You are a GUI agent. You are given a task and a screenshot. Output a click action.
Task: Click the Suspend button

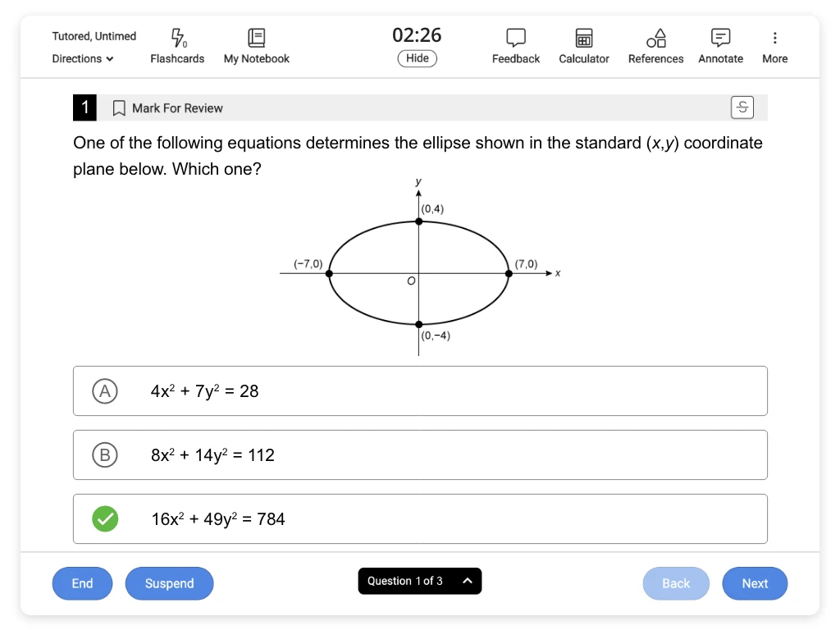[x=169, y=583]
